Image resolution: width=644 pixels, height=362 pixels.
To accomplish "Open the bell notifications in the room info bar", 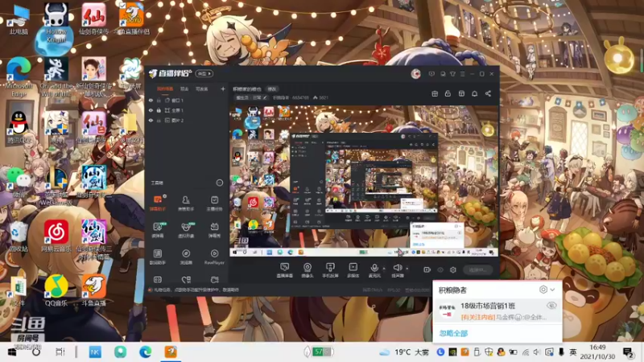I will 474,93.
